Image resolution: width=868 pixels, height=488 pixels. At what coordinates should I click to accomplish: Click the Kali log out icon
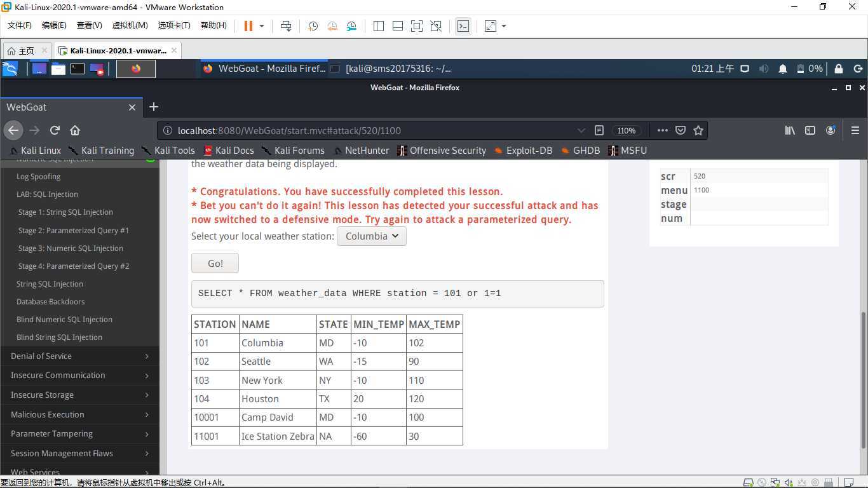[858, 69]
